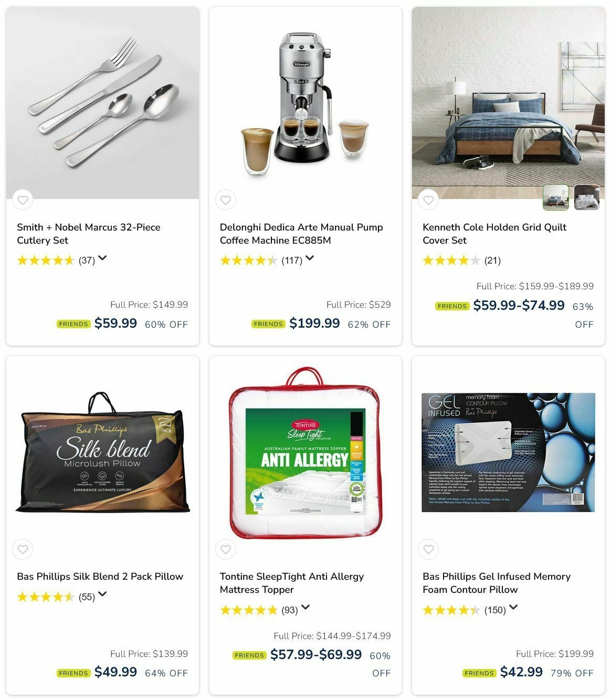Expand ratings chevron next to (117) reviews

(310, 258)
